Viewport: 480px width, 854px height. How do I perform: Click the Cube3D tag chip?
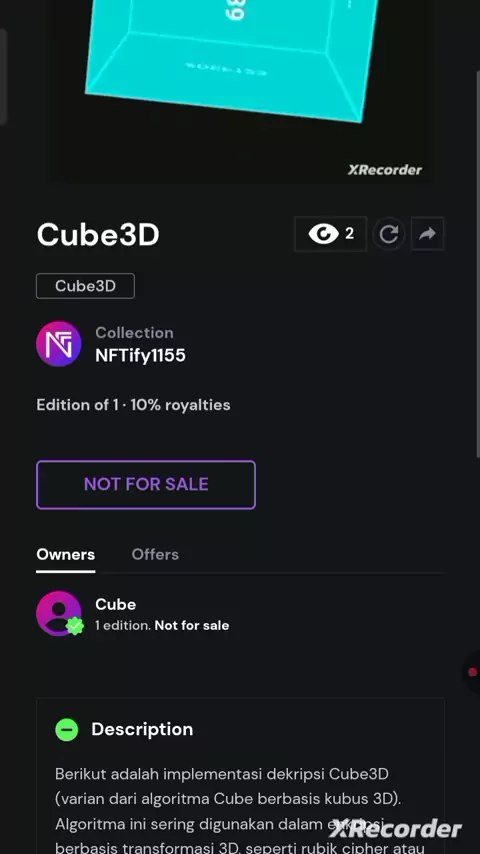86,286
